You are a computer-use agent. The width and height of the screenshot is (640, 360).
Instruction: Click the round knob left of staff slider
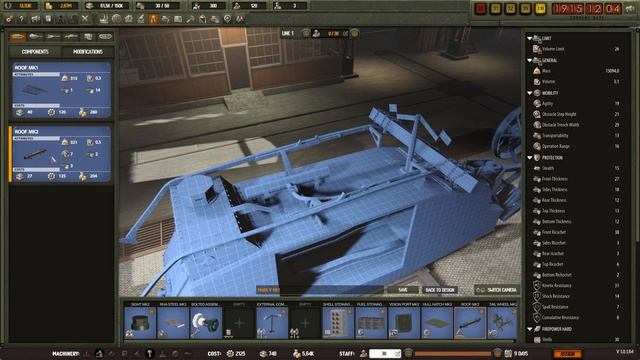pyautogui.click(x=408, y=353)
